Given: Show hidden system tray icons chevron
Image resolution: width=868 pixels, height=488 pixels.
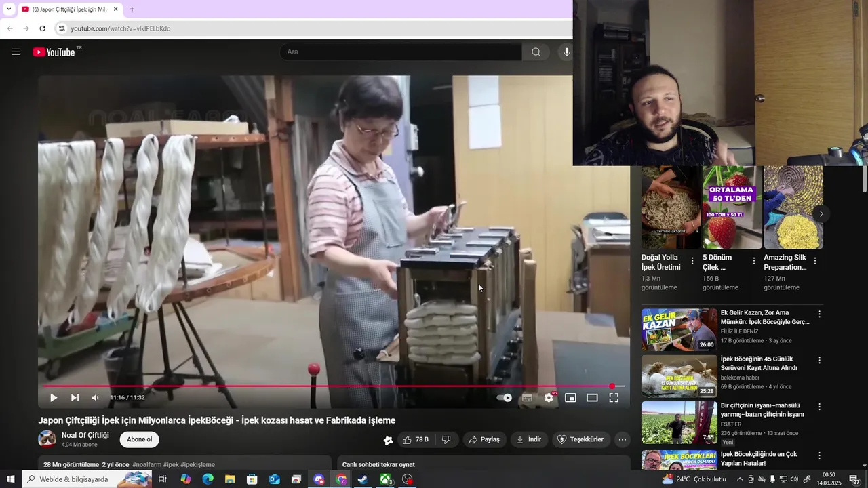Looking at the screenshot, I should (740, 479).
